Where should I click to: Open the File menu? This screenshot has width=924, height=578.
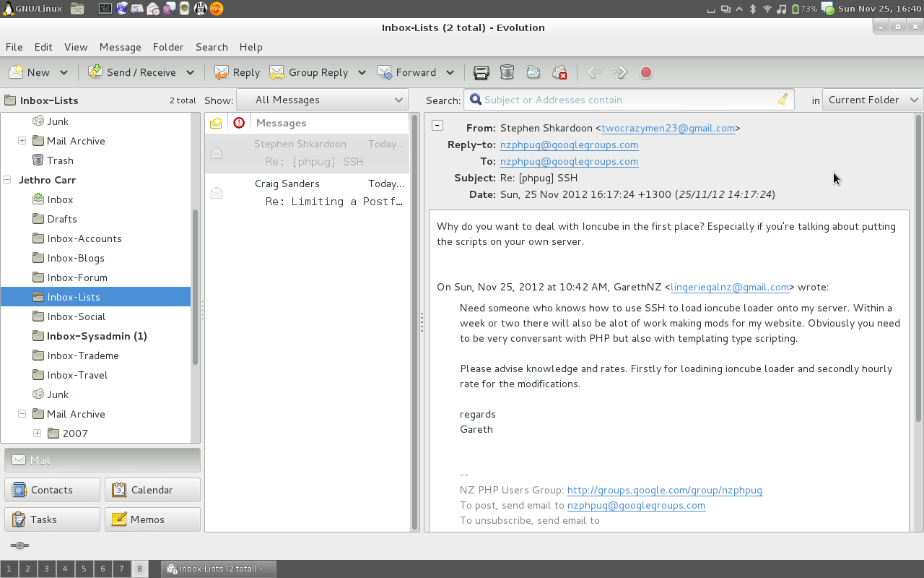click(x=14, y=47)
